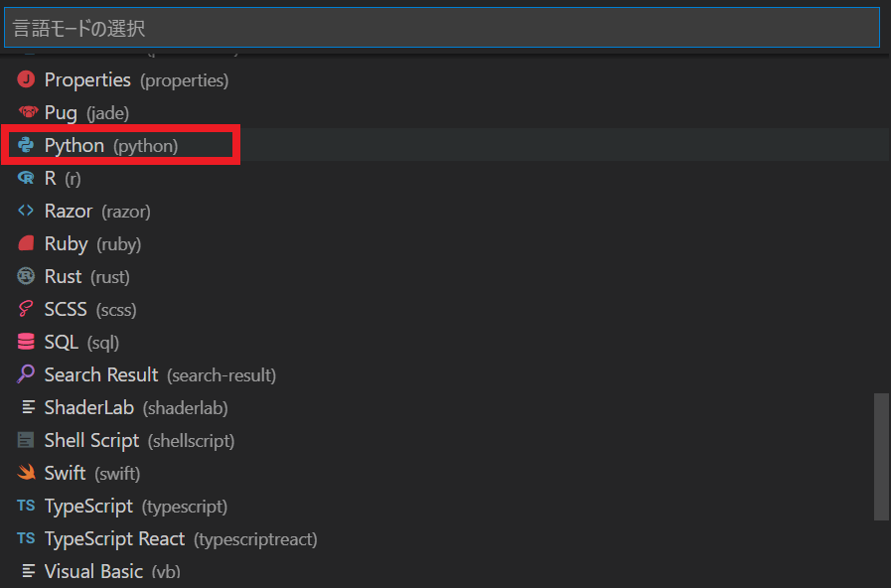Choose Properties language mode

coord(445,79)
